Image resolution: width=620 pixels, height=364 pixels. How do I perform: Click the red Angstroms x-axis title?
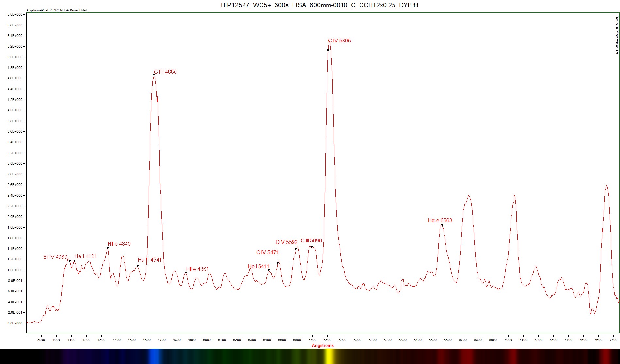click(323, 346)
